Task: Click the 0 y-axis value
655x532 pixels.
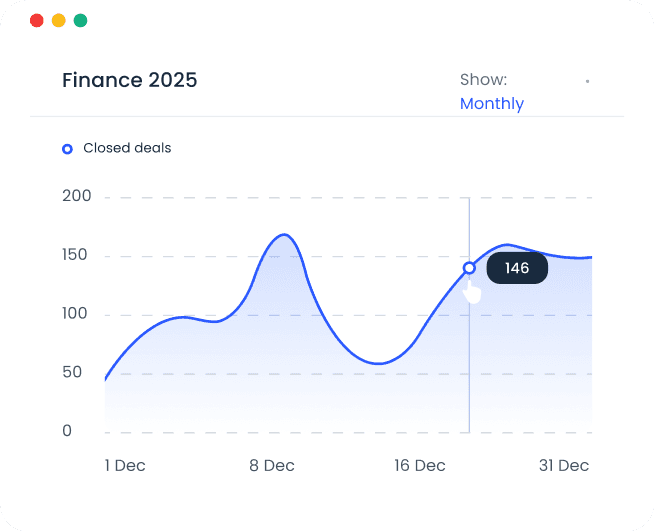Action: coord(68,432)
